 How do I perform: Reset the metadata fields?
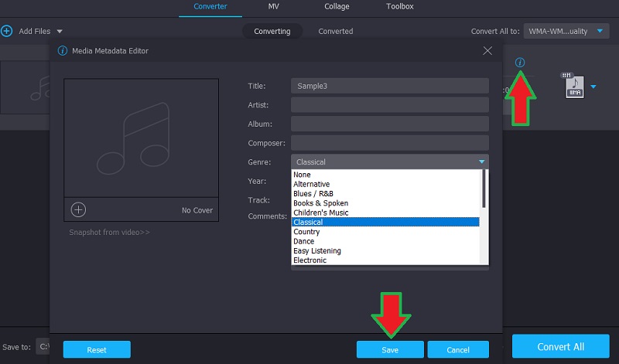pyautogui.click(x=97, y=349)
